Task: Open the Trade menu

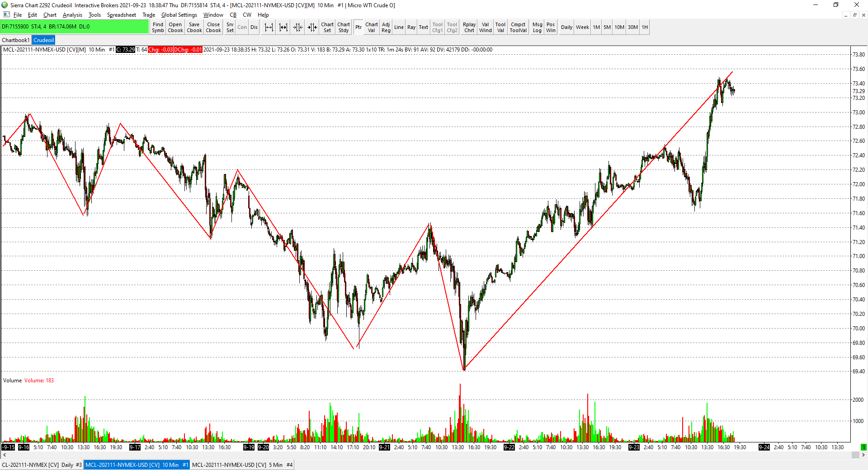Action: point(149,15)
